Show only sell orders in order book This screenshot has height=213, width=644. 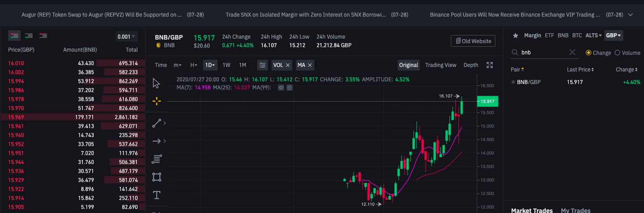(43, 35)
